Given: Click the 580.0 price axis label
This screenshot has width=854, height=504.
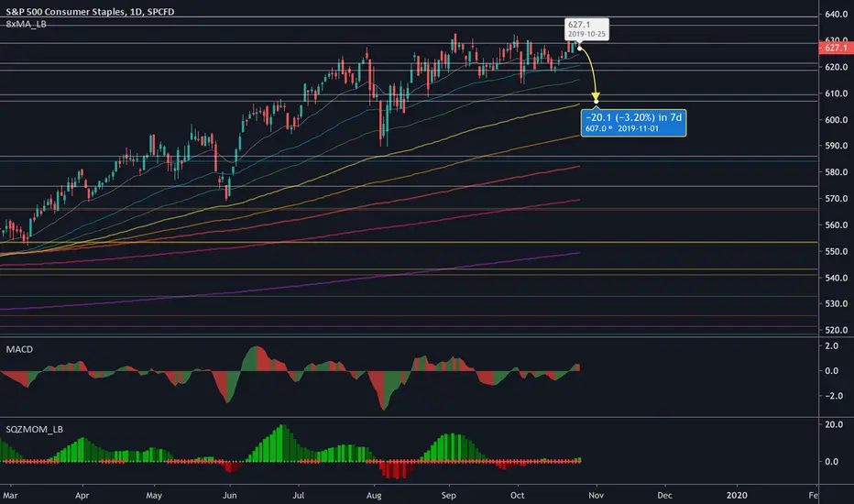Looking at the screenshot, I should 836,172.
